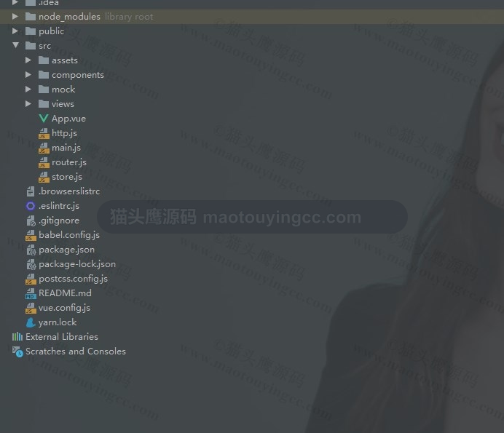Screen dimensions: 504x433
Task: Select the src folder name
Action: [x=44, y=46]
